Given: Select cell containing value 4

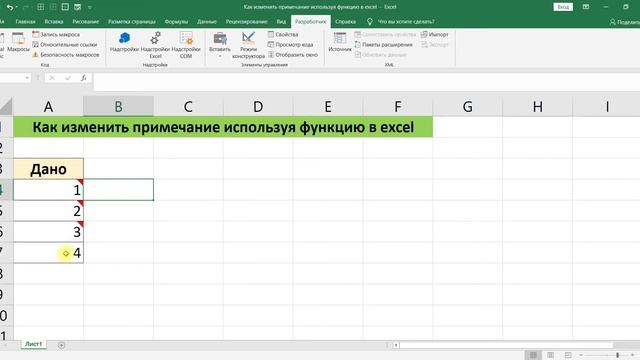Looking at the screenshot, I should point(48,253).
